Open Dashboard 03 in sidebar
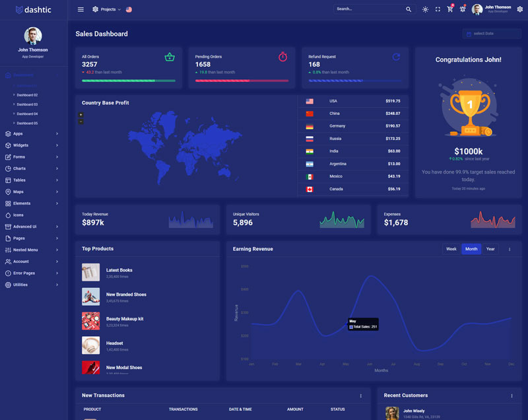Image resolution: width=528 pixels, height=420 pixels. point(27,104)
